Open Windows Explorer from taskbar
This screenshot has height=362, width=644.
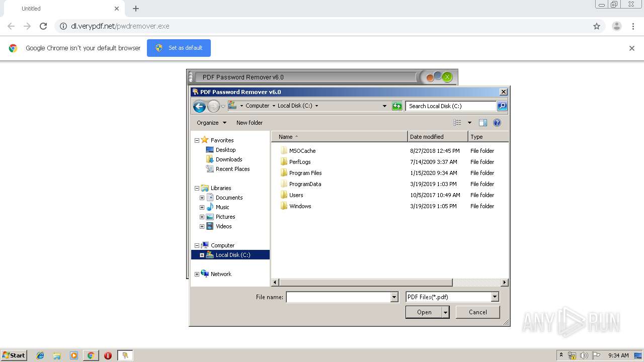pos(57,355)
